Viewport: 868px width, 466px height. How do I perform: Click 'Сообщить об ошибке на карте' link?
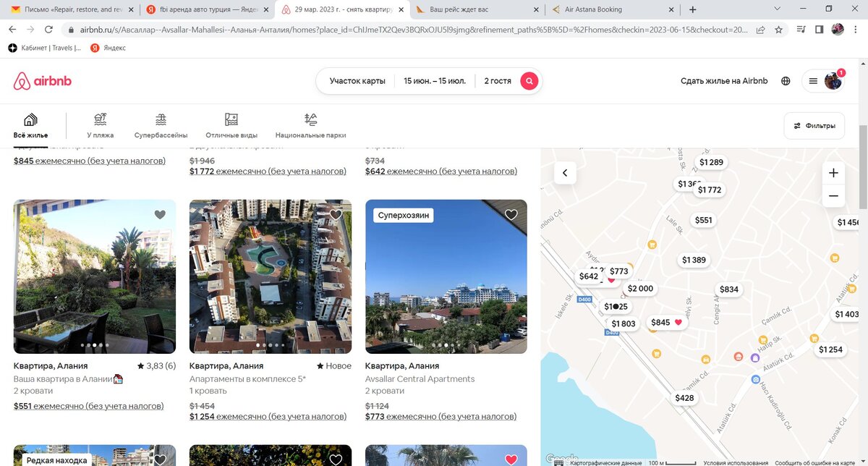817,462
